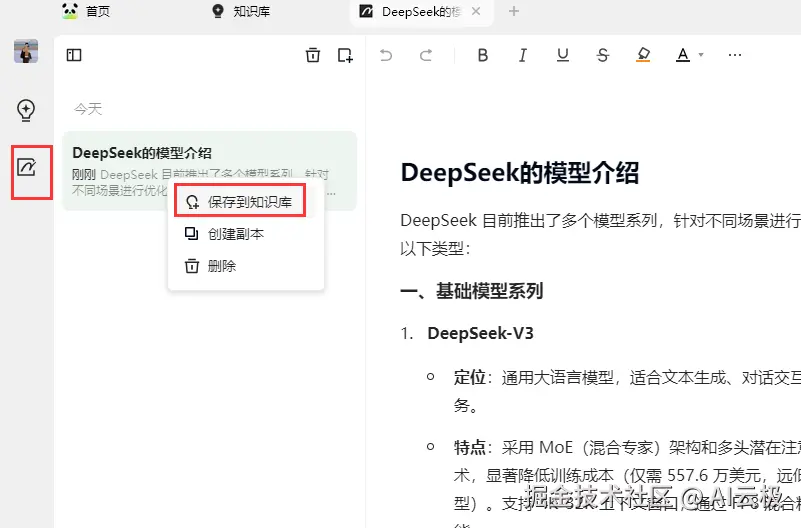Click the panda icon on 首页 tab
The width and height of the screenshot is (801, 528).
coord(70,11)
